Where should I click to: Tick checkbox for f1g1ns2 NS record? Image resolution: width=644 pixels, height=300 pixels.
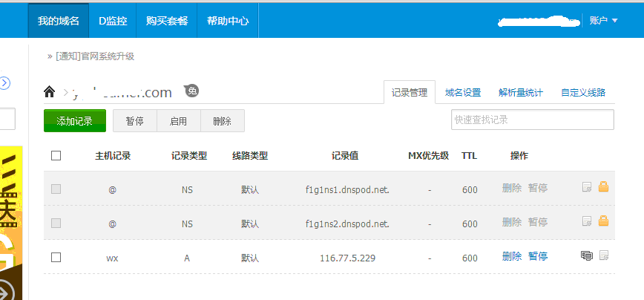[x=56, y=224]
